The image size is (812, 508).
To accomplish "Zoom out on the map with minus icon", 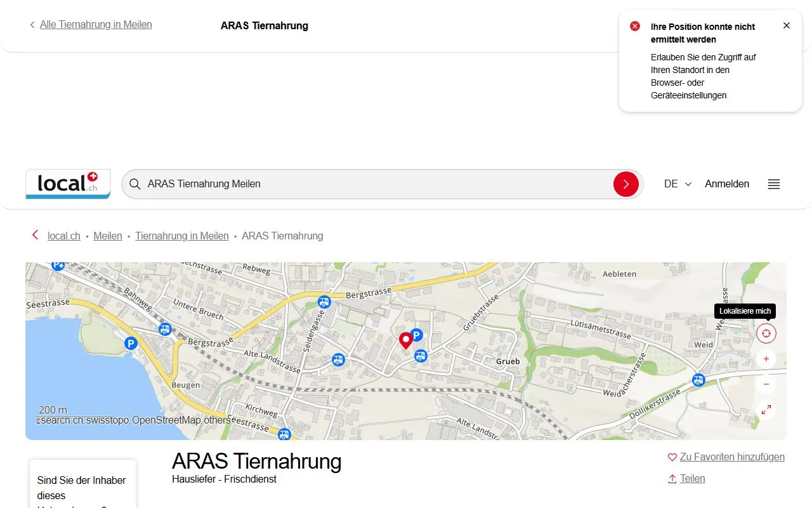I will [766, 384].
